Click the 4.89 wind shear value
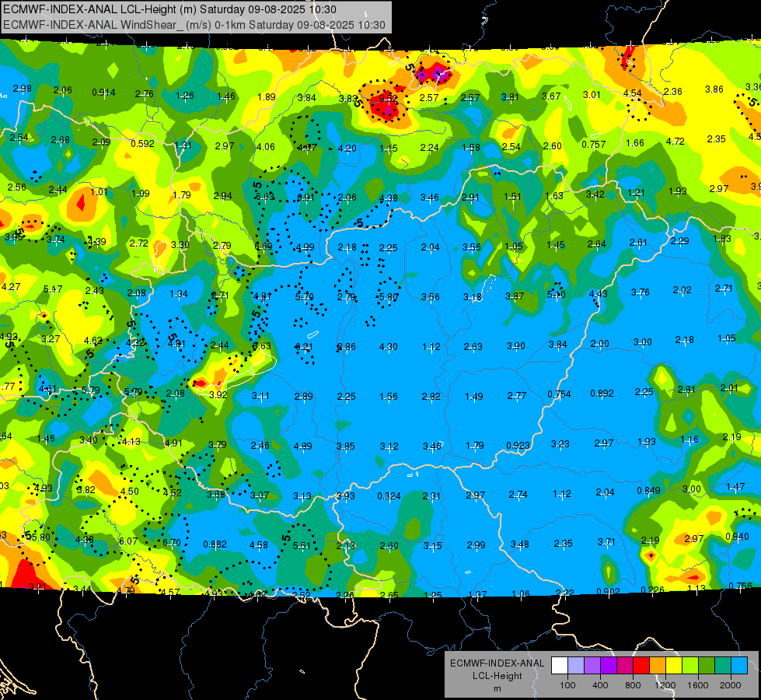This screenshot has height=700, width=761. coord(303,446)
